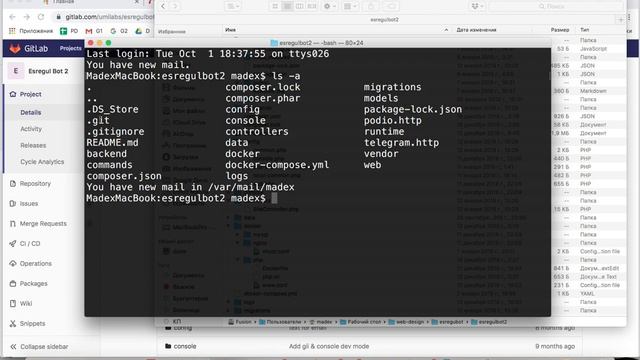Switch Finder to column view
Image resolution: width=640 pixels, height=360 pixels.
coord(300,6)
